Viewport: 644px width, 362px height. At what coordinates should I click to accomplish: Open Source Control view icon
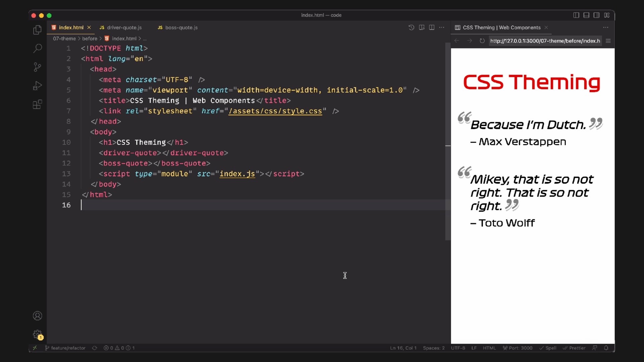(x=37, y=67)
